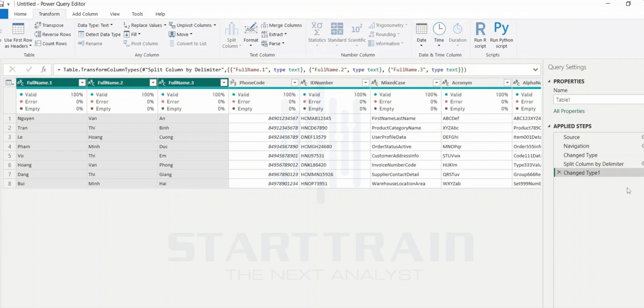Click Run R script icon
The width and height of the screenshot is (644, 308).
(480, 29)
